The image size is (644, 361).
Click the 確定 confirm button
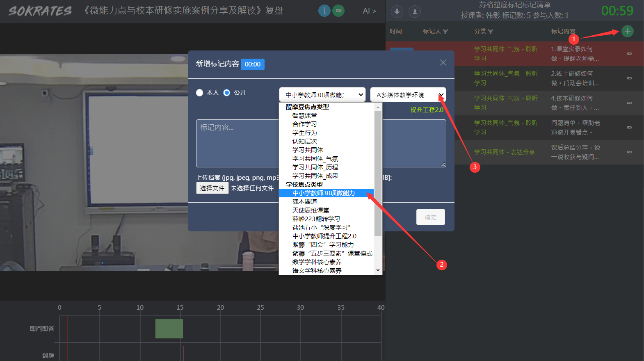tap(430, 217)
